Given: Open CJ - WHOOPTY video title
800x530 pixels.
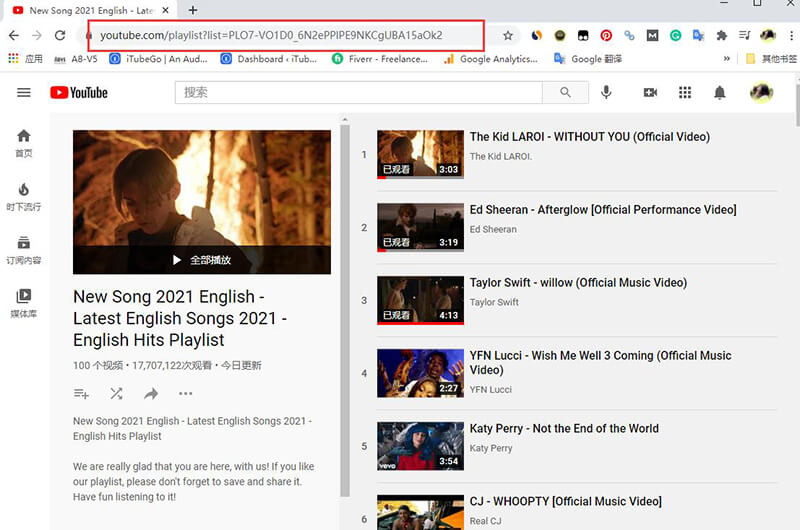Looking at the screenshot, I should tap(566, 501).
